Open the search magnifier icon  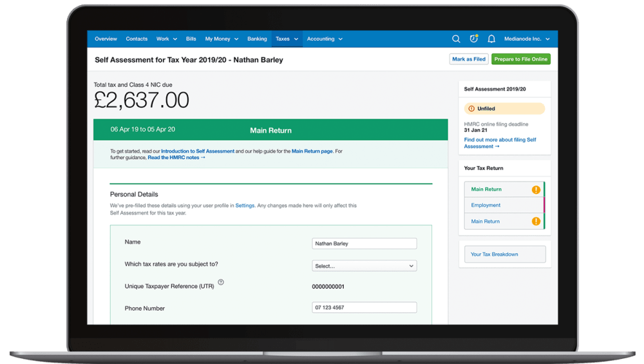pos(456,39)
